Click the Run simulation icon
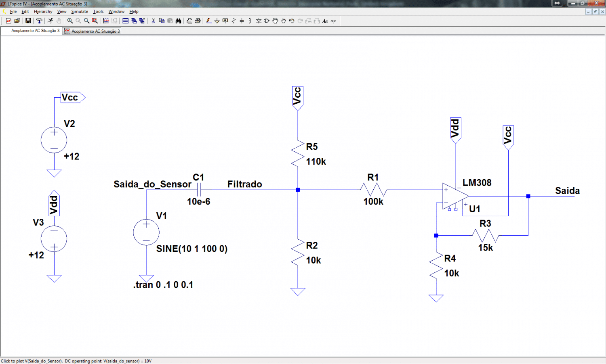Viewport: 606px width, 364px height. click(50, 21)
